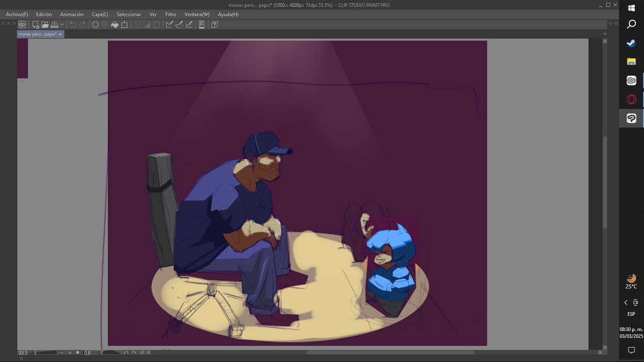The width and height of the screenshot is (644, 362).
Task: Click the Clear outside selection icon
Action: (x=105, y=25)
